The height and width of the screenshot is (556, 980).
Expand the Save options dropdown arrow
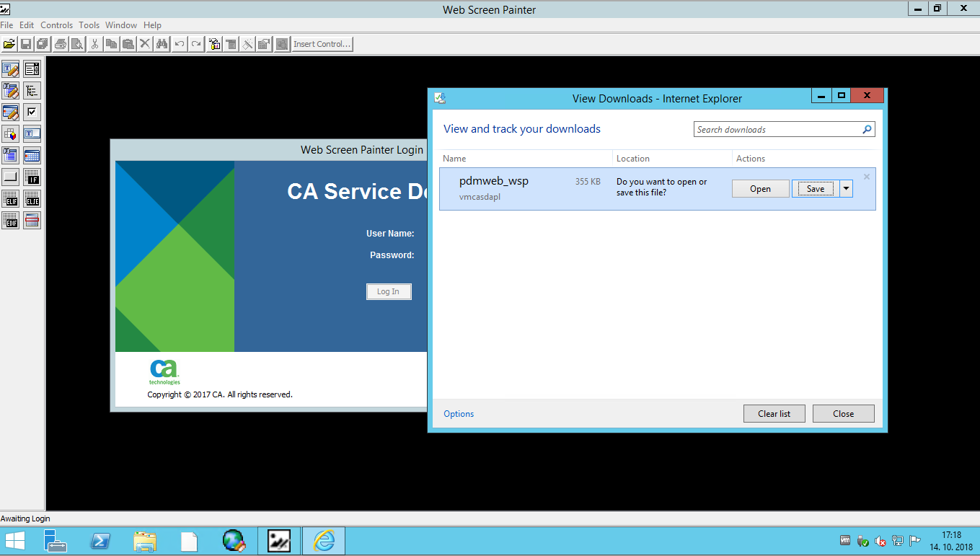[x=847, y=189]
